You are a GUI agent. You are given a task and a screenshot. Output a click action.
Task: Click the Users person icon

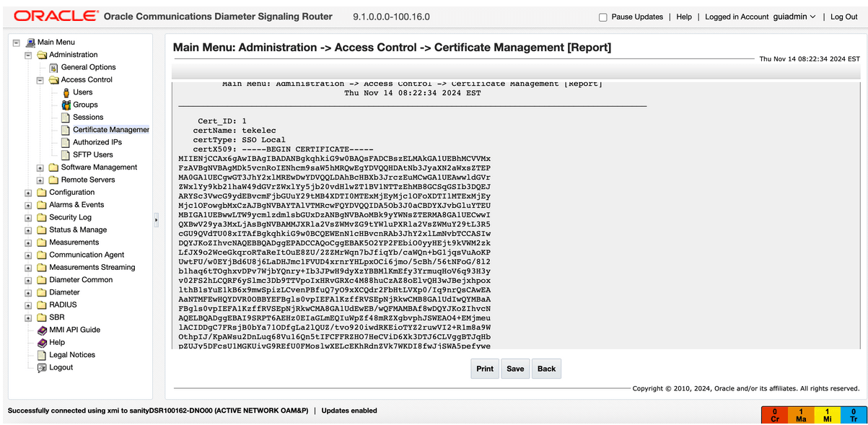(66, 92)
